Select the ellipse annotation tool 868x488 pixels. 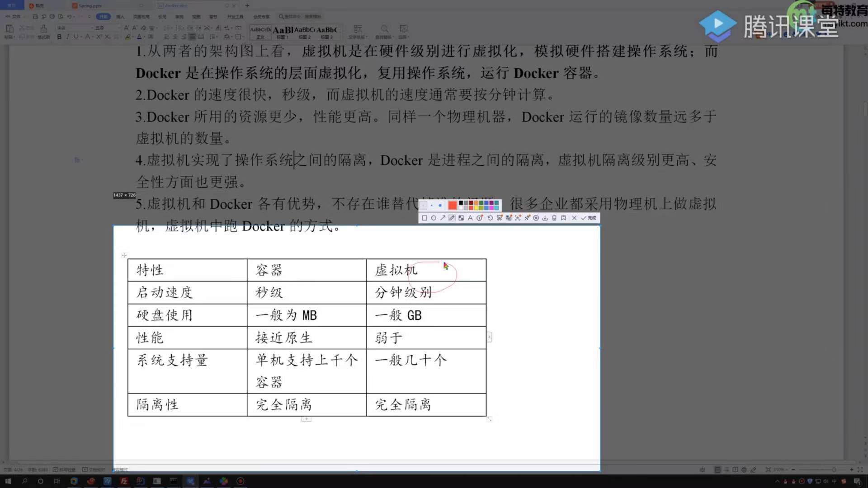(434, 218)
